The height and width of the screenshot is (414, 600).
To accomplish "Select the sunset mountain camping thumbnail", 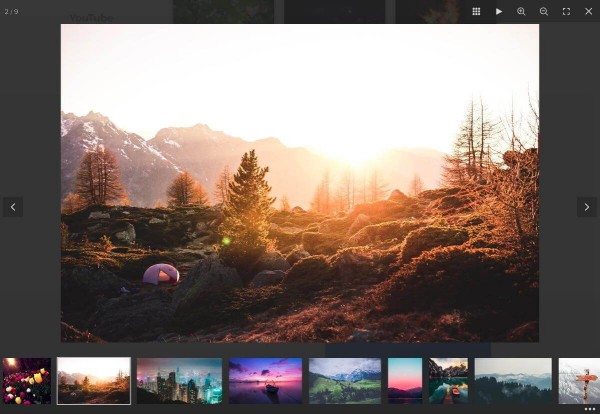I will [94, 380].
